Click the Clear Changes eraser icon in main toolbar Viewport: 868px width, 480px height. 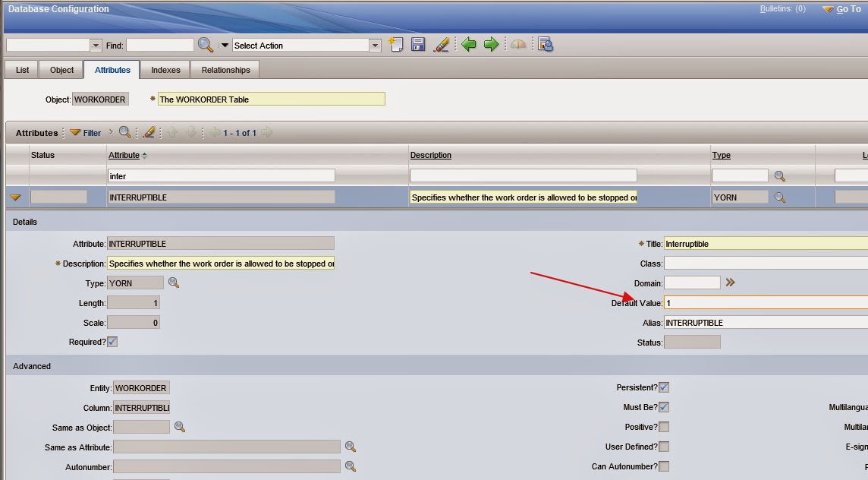tap(441, 44)
